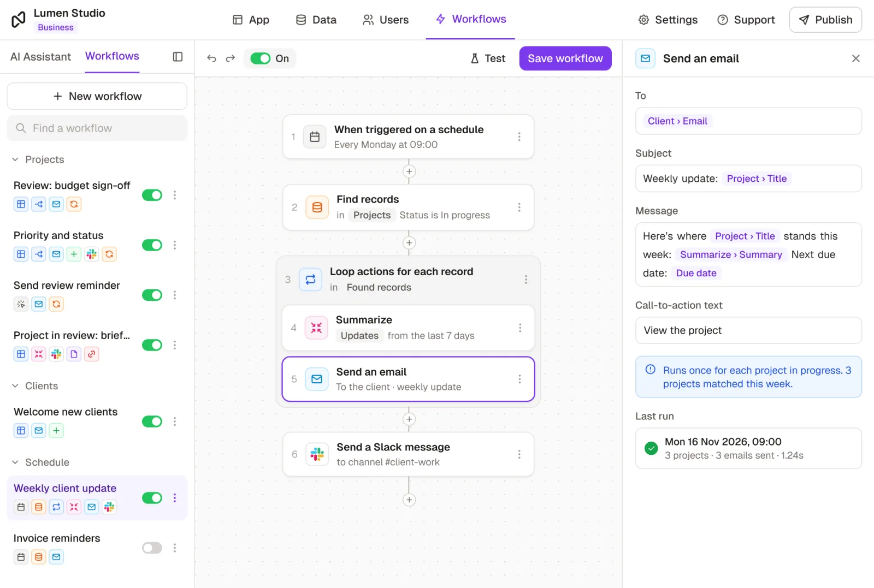This screenshot has height=588, width=874.
Task: Open the App tab
Action: [x=251, y=20]
